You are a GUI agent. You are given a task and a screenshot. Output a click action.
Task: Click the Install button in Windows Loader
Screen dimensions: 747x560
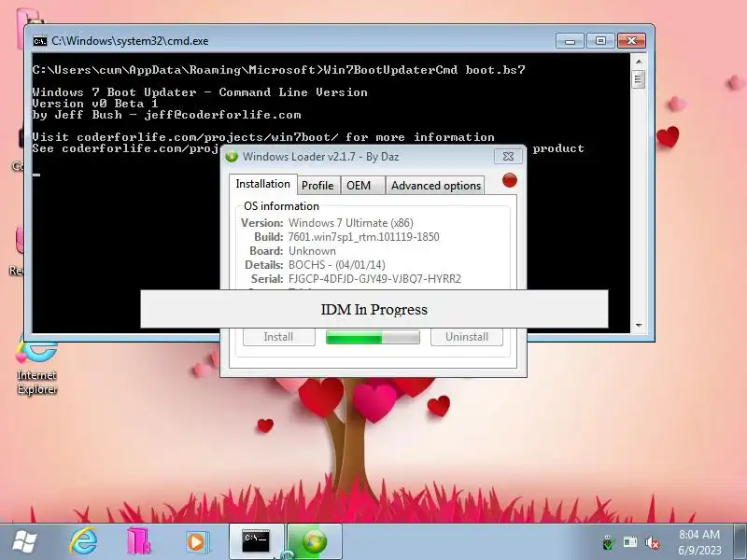(x=278, y=337)
